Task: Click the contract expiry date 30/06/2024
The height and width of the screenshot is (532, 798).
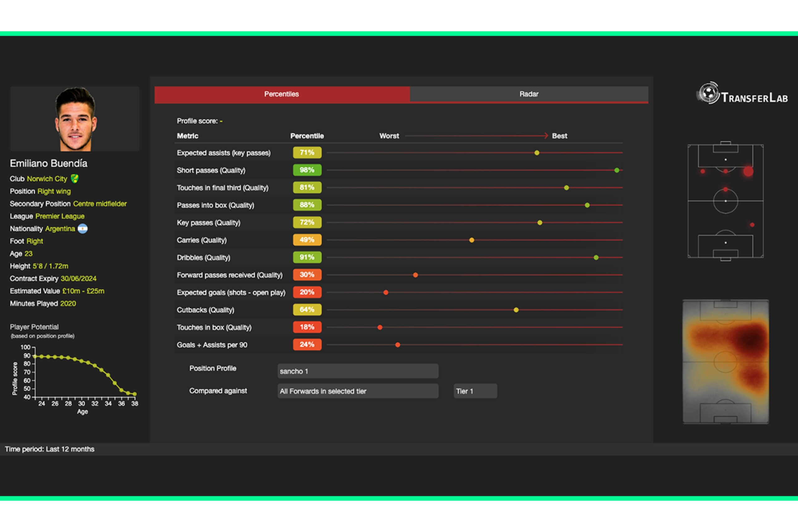Action: [x=79, y=279]
